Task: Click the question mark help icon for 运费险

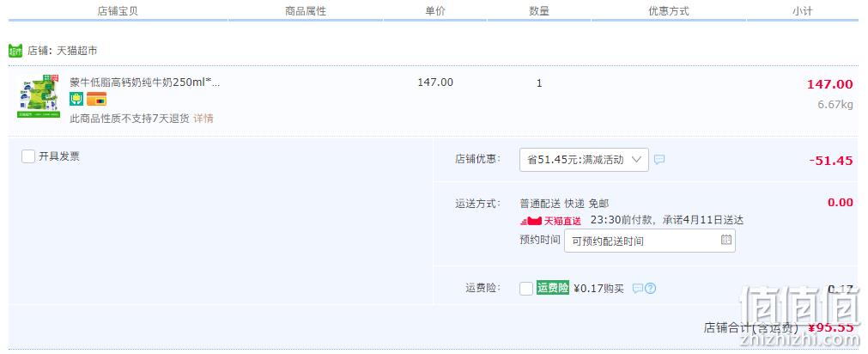Action: [x=651, y=288]
